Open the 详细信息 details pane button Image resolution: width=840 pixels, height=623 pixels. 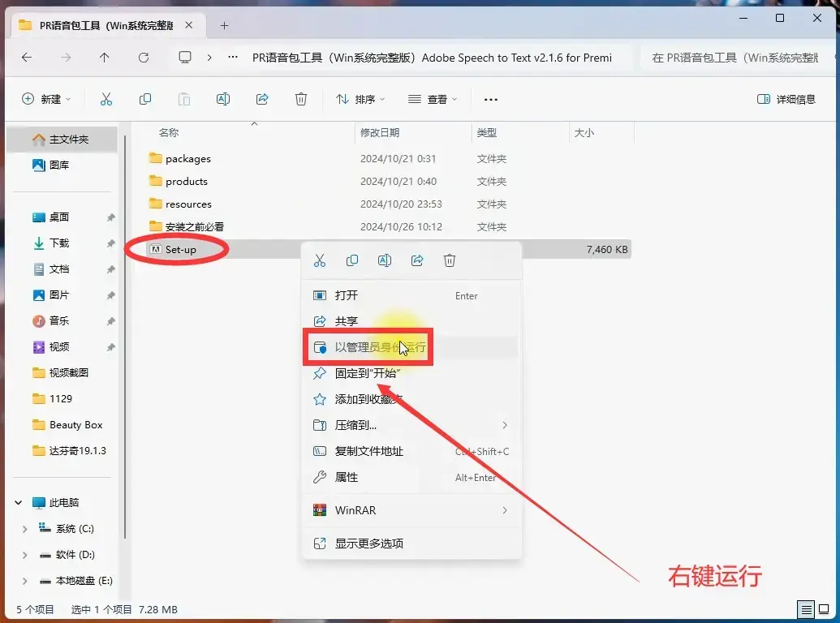pos(785,98)
